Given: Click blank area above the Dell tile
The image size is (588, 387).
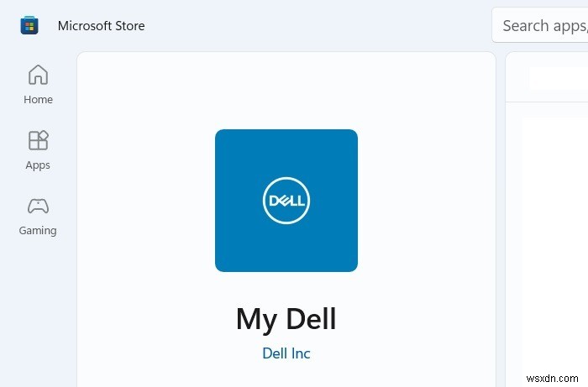Looking at the screenshot, I should click(286, 91).
